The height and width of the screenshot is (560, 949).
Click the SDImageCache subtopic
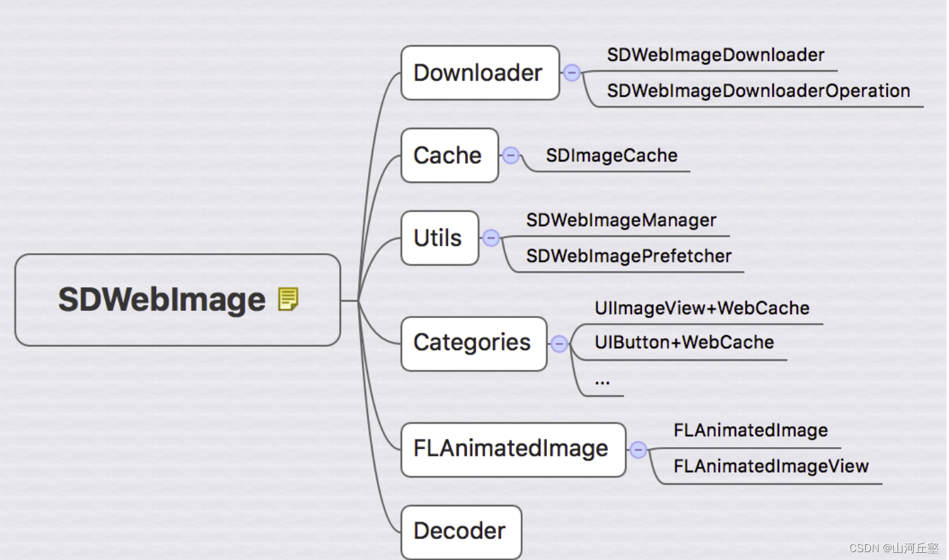tap(611, 155)
